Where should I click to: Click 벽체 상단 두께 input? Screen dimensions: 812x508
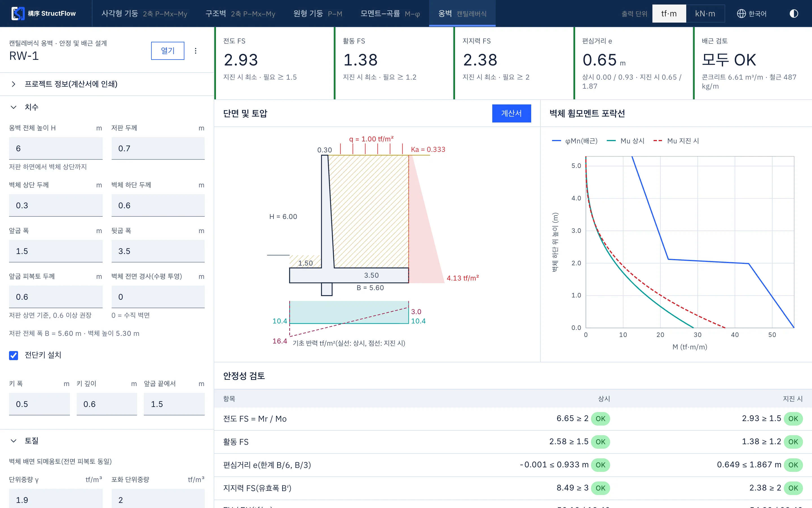point(56,206)
